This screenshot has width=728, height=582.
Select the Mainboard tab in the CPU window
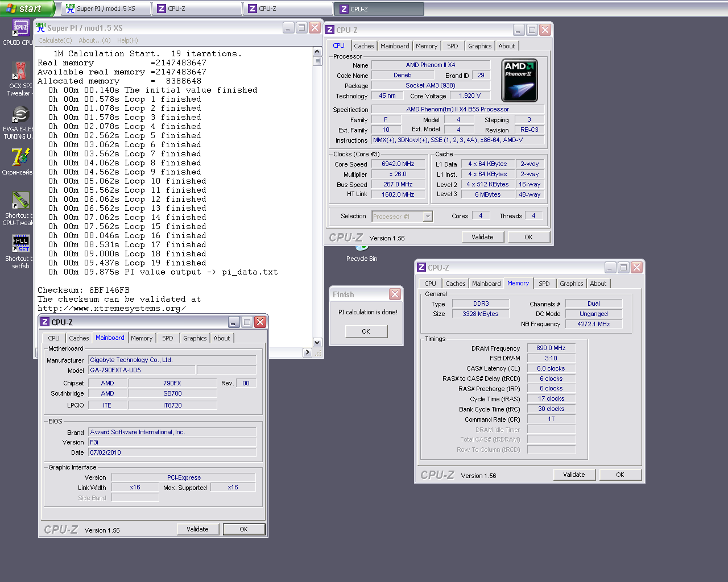click(395, 46)
